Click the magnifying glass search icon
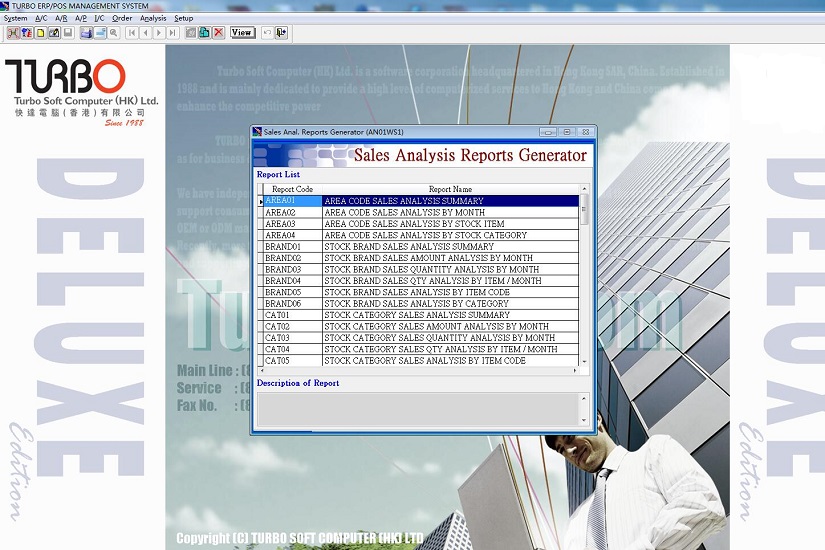Viewport: 825px width, 550px height. pyautogui.click(x=113, y=33)
